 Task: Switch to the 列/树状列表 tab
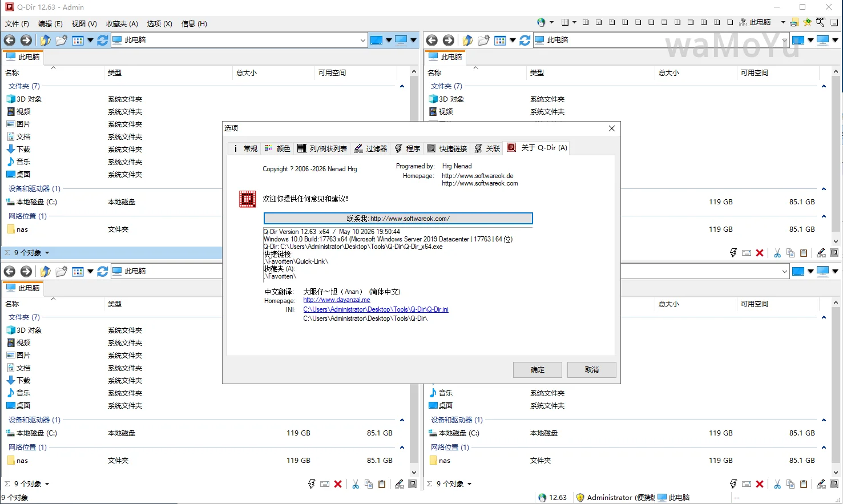(322, 148)
